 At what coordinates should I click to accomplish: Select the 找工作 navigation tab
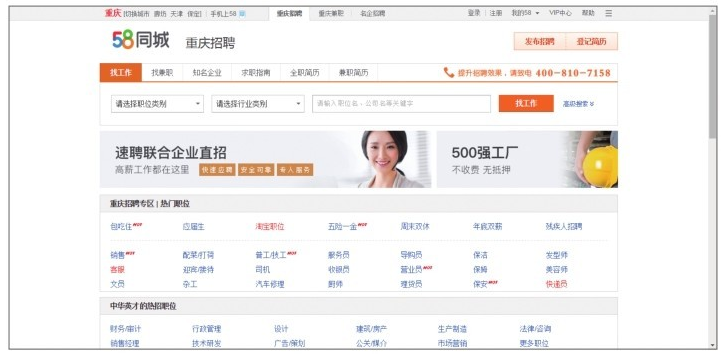point(121,72)
